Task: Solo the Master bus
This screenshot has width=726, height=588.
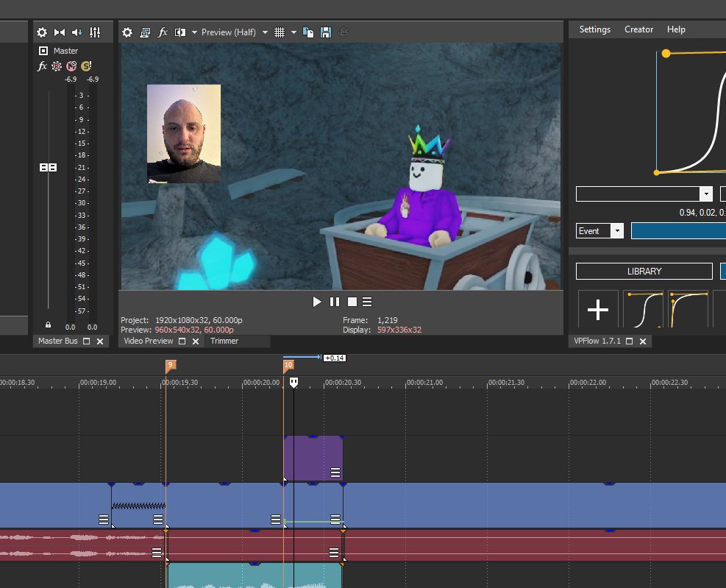Action: (x=86, y=65)
